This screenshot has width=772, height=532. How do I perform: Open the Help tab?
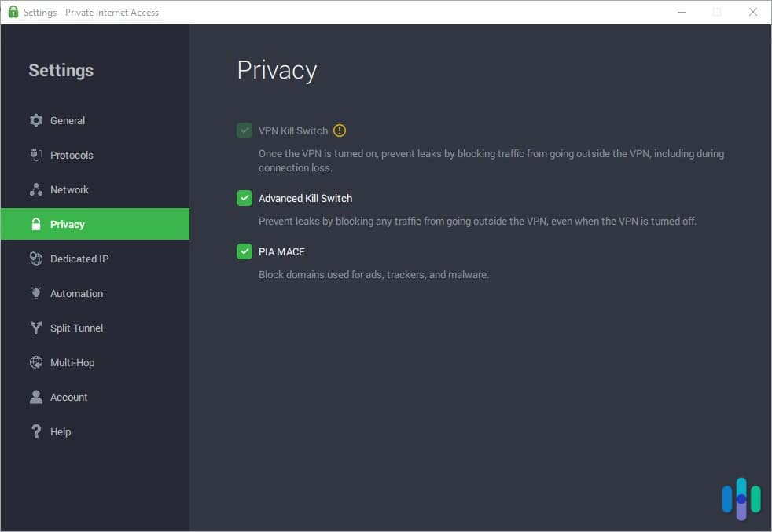tap(95, 431)
